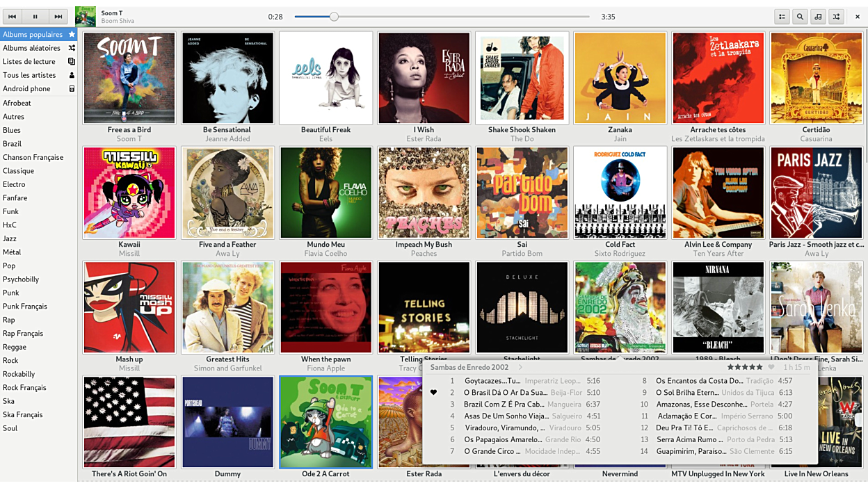Open the search button in the header

800,17
